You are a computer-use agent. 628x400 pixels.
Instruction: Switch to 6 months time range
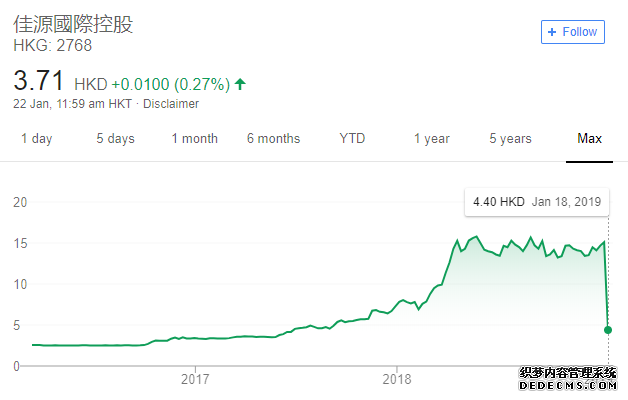[273, 139]
